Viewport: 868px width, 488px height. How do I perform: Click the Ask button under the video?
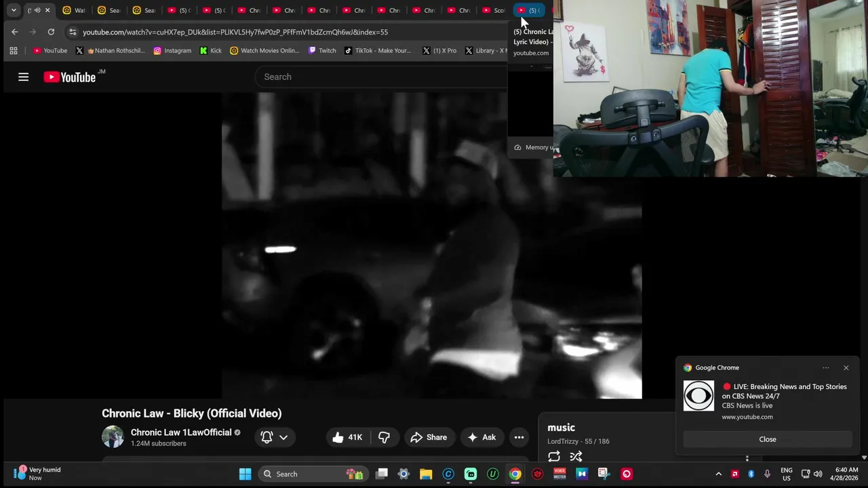point(481,437)
